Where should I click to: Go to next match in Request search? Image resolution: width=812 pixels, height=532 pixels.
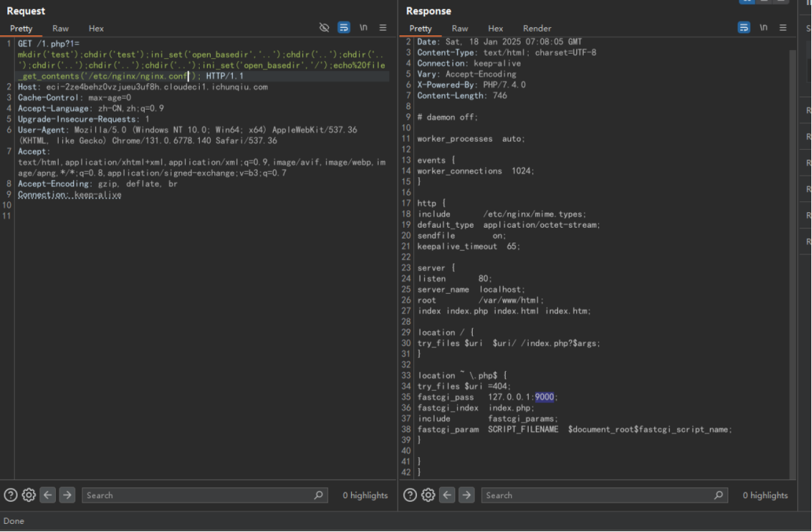67,495
